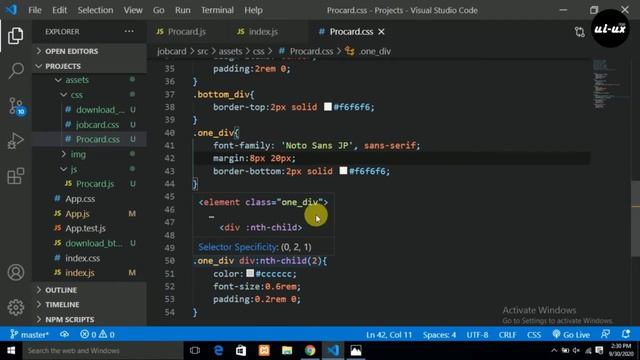Open the Run menu
This screenshot has height=360, width=640.
tap(182, 10)
